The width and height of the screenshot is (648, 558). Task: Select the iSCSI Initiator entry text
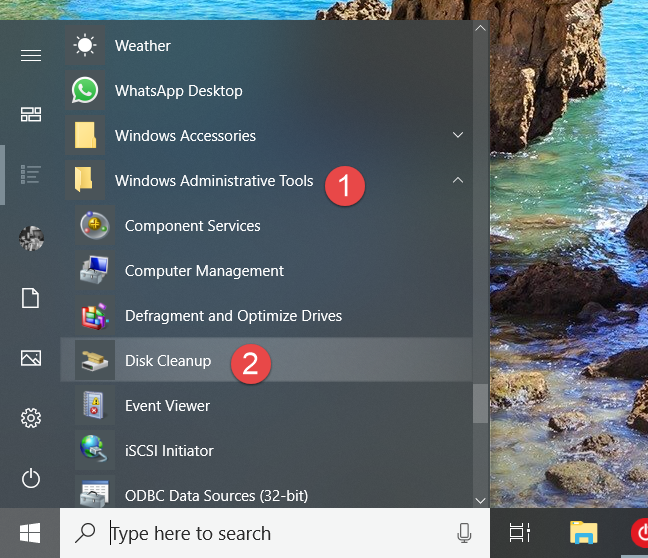(x=169, y=451)
